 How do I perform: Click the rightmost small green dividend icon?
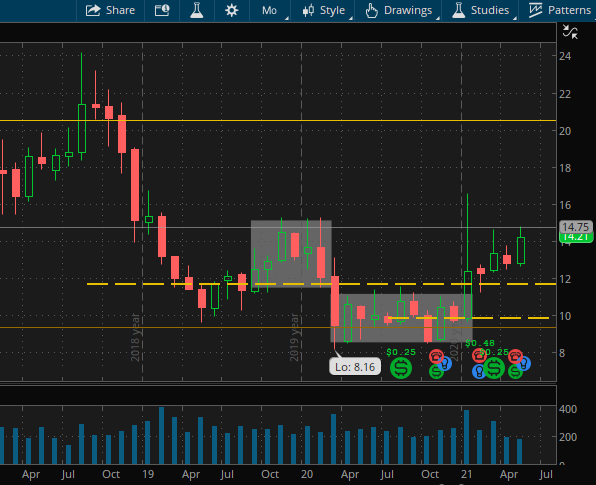click(x=515, y=371)
